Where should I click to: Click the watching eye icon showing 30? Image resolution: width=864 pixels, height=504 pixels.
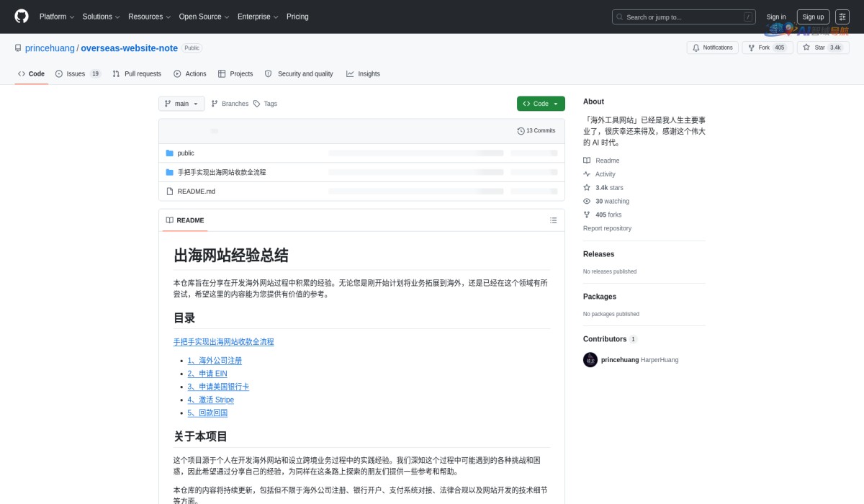[x=587, y=201]
